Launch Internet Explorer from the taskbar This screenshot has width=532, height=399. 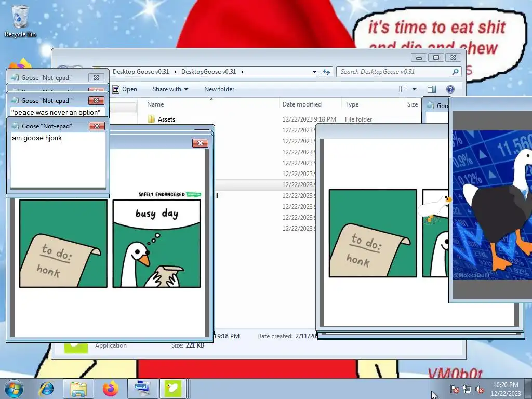[46, 389]
